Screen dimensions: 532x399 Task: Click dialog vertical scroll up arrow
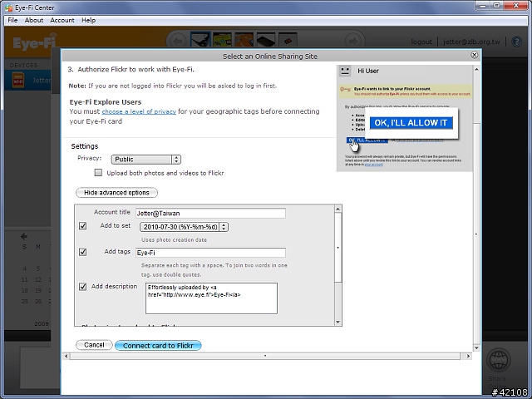[476, 69]
